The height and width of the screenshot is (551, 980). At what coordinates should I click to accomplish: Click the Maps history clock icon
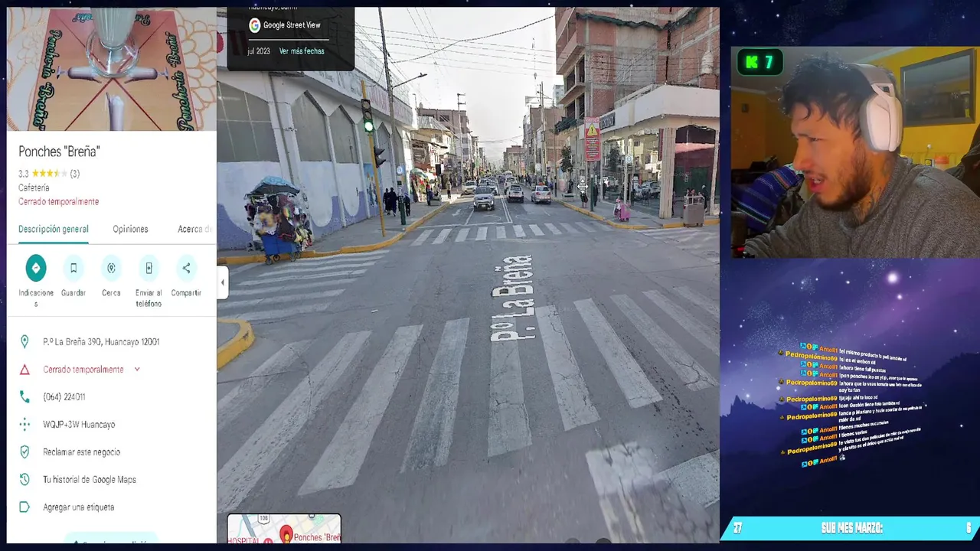(x=24, y=480)
